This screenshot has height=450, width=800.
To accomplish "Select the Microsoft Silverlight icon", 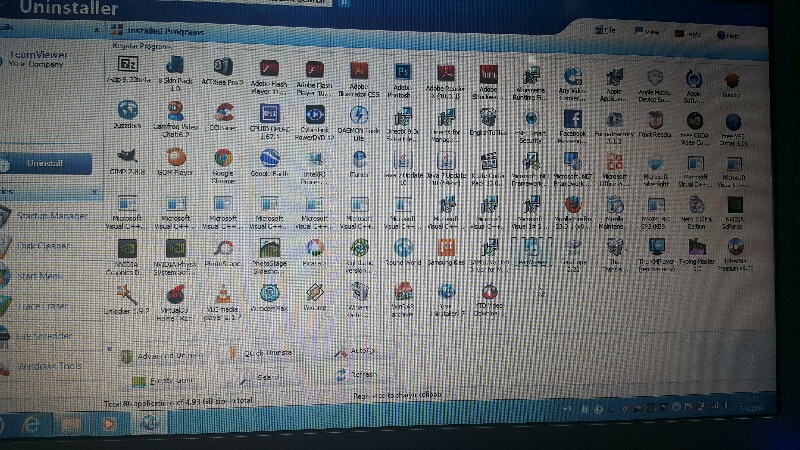I will (656, 163).
